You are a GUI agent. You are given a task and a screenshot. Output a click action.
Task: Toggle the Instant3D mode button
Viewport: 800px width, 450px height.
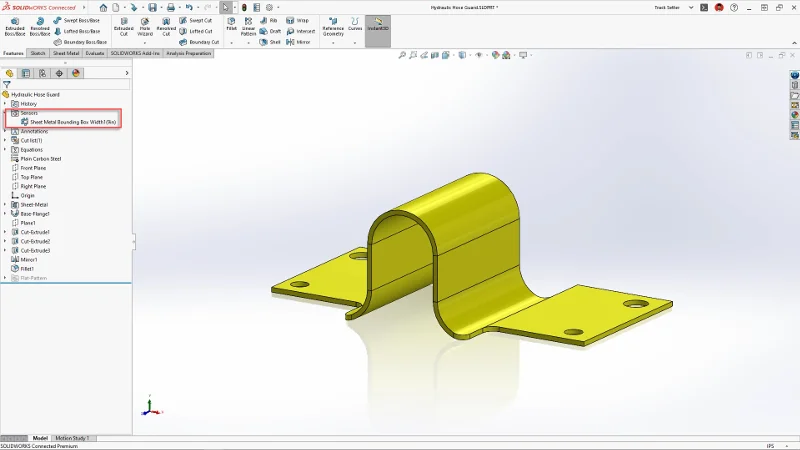[x=378, y=26]
